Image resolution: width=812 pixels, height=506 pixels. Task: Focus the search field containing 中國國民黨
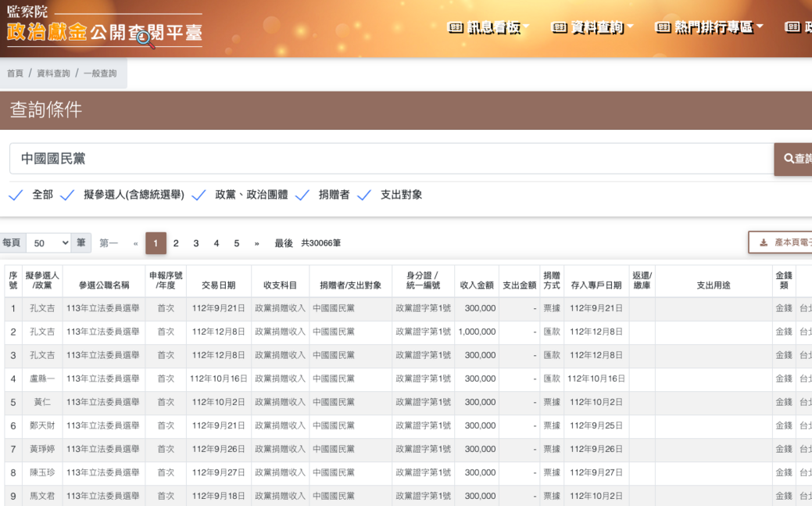(392, 159)
